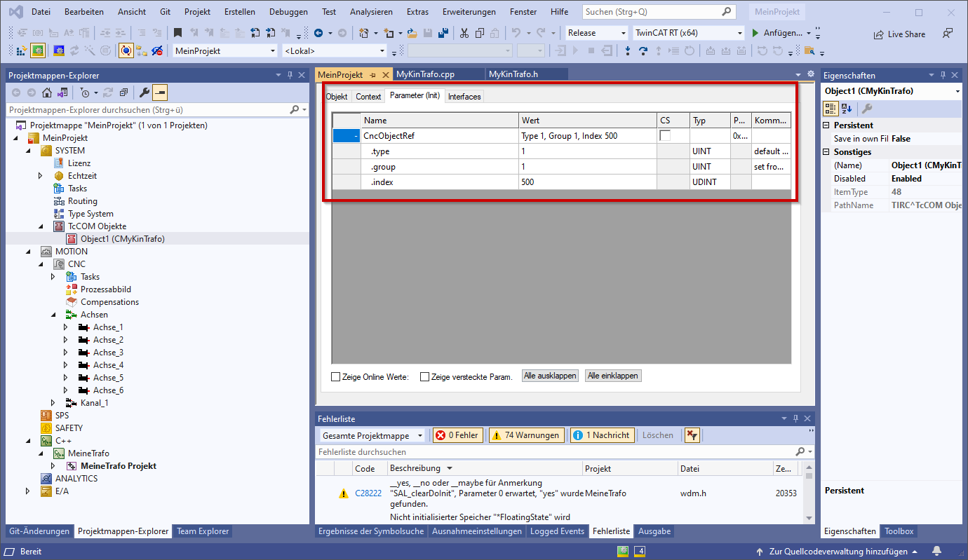
Task: Click the feedback icon next to Live Share
Action: pos(948,34)
